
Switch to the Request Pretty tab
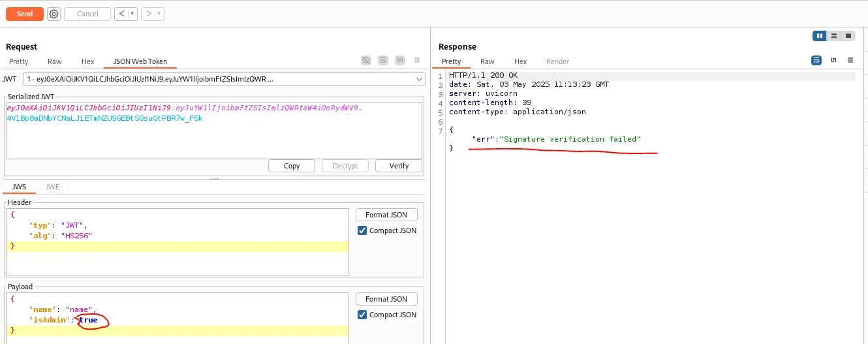(19, 61)
